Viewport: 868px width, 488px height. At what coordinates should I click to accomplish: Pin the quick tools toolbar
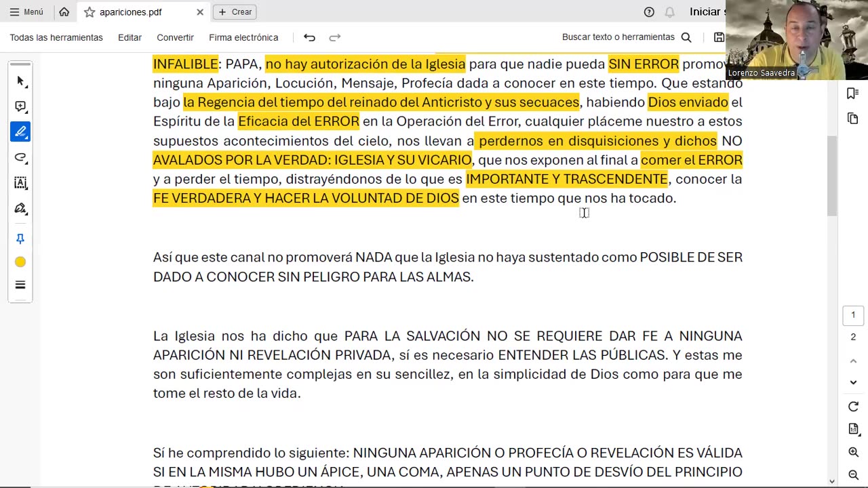click(x=20, y=239)
